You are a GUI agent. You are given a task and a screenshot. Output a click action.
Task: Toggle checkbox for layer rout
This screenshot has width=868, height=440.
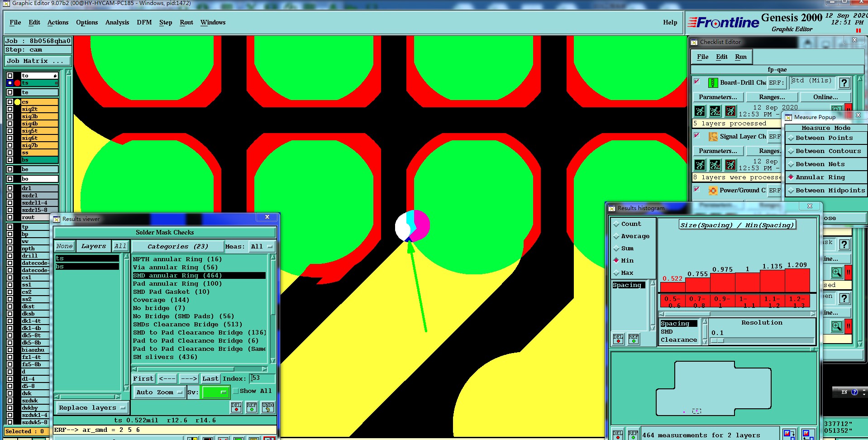pyautogui.click(x=10, y=217)
